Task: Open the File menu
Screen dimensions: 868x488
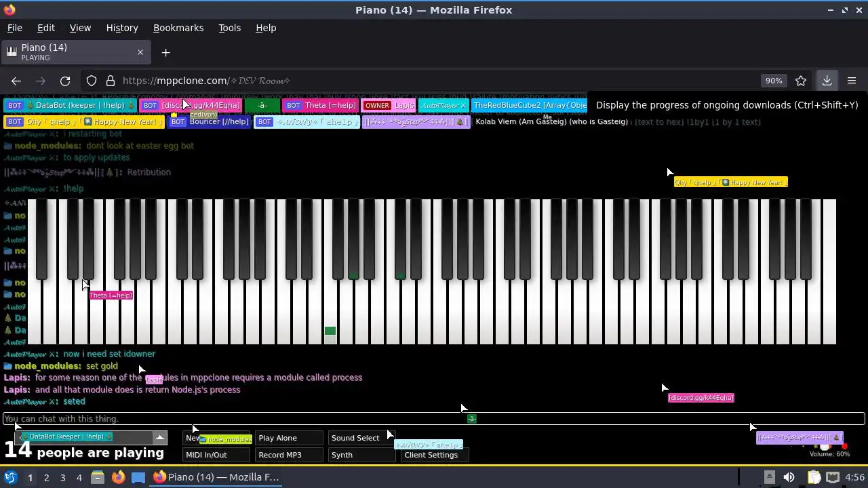Action: point(14,28)
